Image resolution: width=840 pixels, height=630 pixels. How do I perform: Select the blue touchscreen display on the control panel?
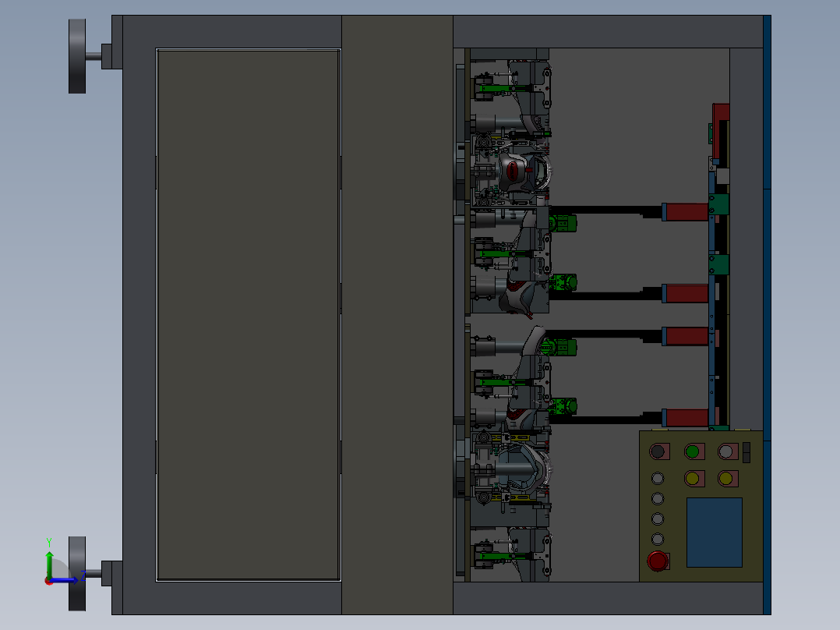click(x=714, y=533)
